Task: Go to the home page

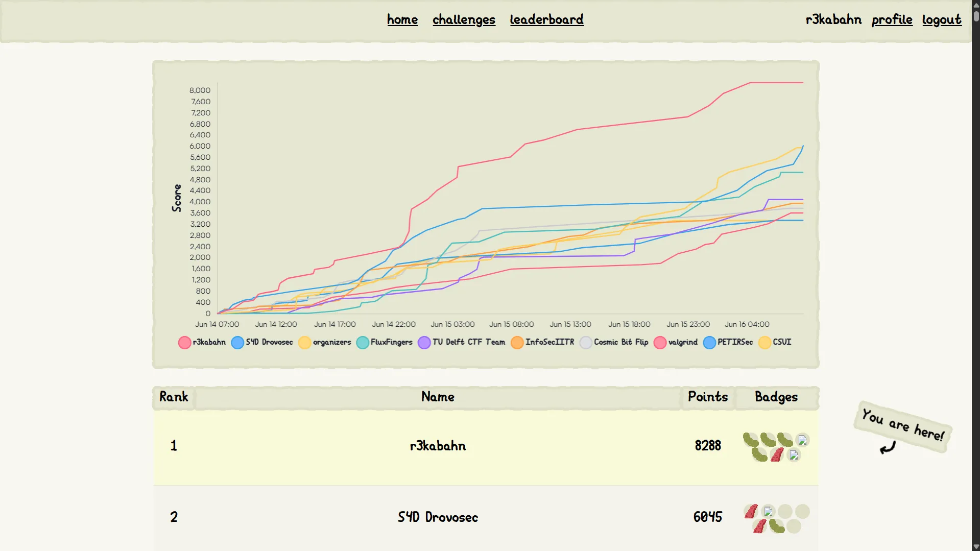Action: 402,19
